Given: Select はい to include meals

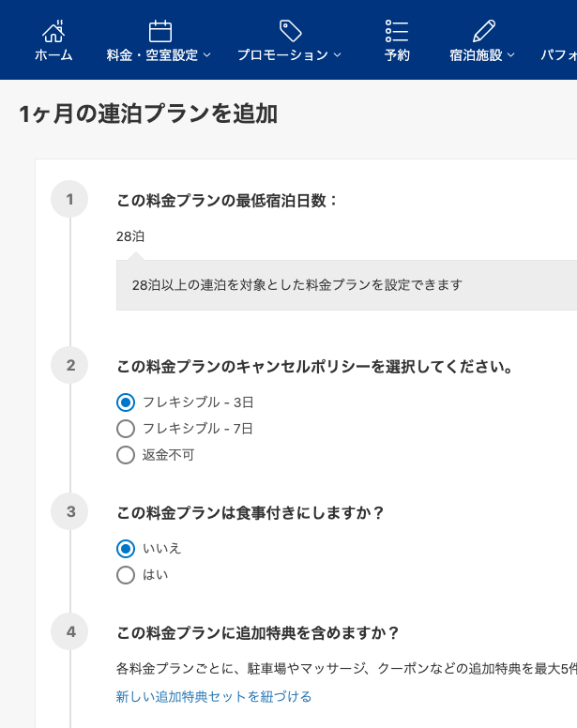Looking at the screenshot, I should pyautogui.click(x=126, y=574).
